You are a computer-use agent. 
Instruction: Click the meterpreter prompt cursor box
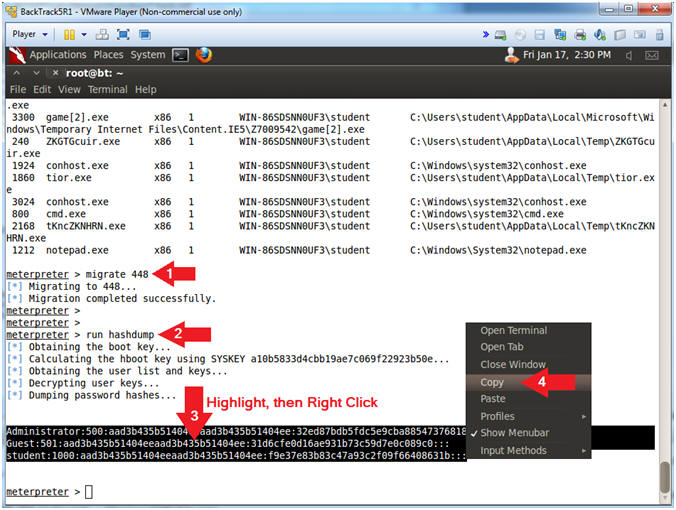(x=89, y=492)
